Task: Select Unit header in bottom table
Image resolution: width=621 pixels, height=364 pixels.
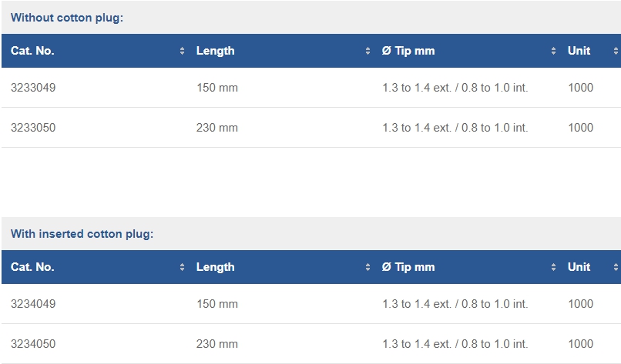Action: 579,267
